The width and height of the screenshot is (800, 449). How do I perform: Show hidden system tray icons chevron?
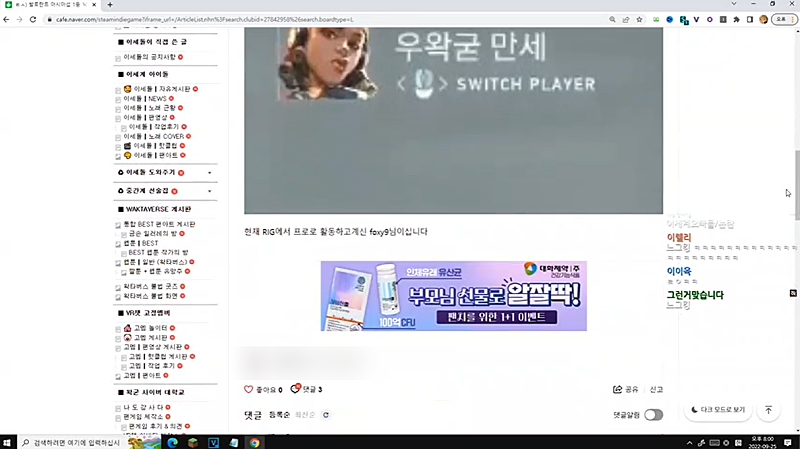coord(689,443)
